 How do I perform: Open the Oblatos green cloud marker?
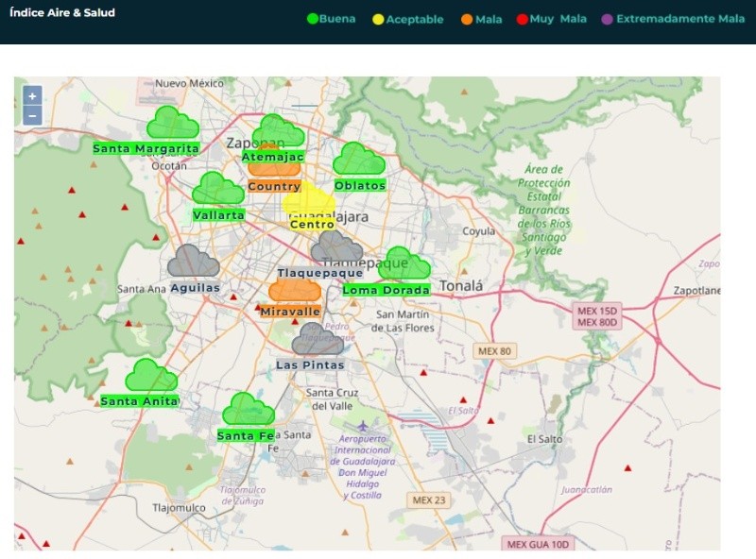point(359,160)
